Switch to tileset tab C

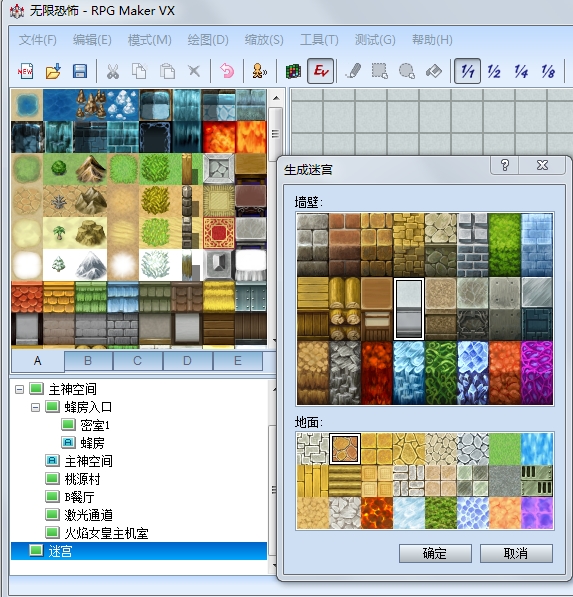138,361
